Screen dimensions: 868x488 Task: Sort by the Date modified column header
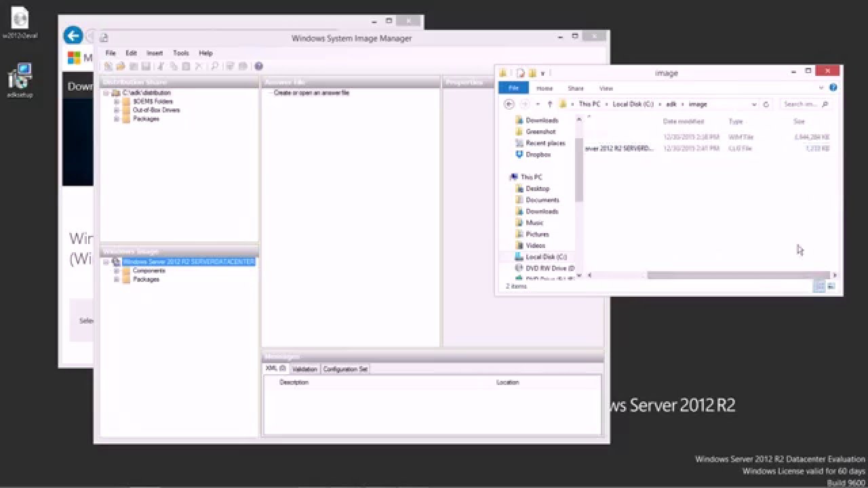(684, 121)
